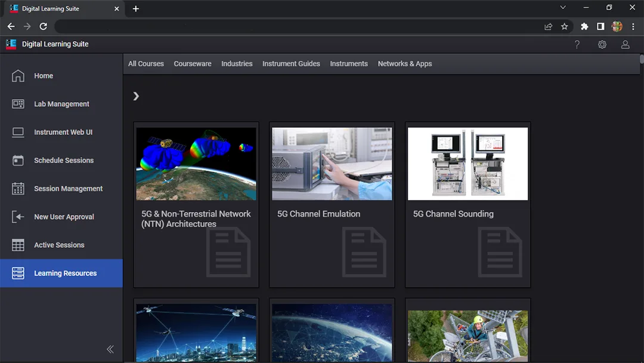Click the Home house icon in sidebar
Screen dimensions: 644x363
point(18,76)
